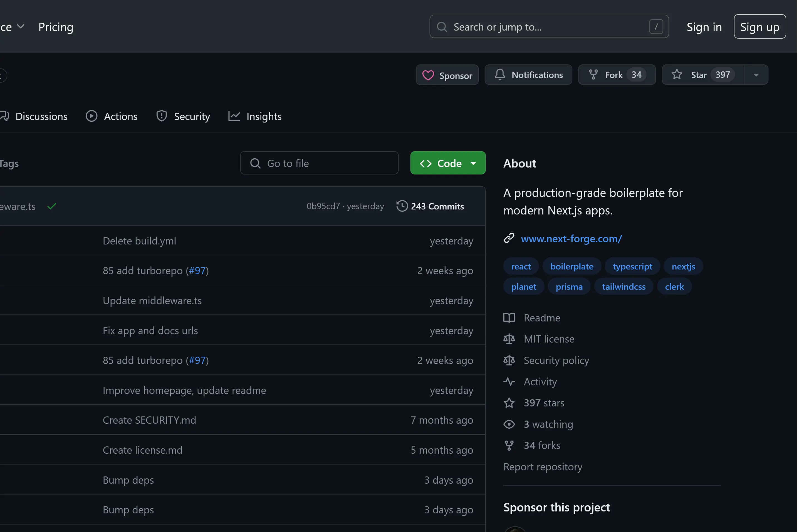799x532 pixels.
Task: Click the Fork icon button
Action: click(x=593, y=75)
